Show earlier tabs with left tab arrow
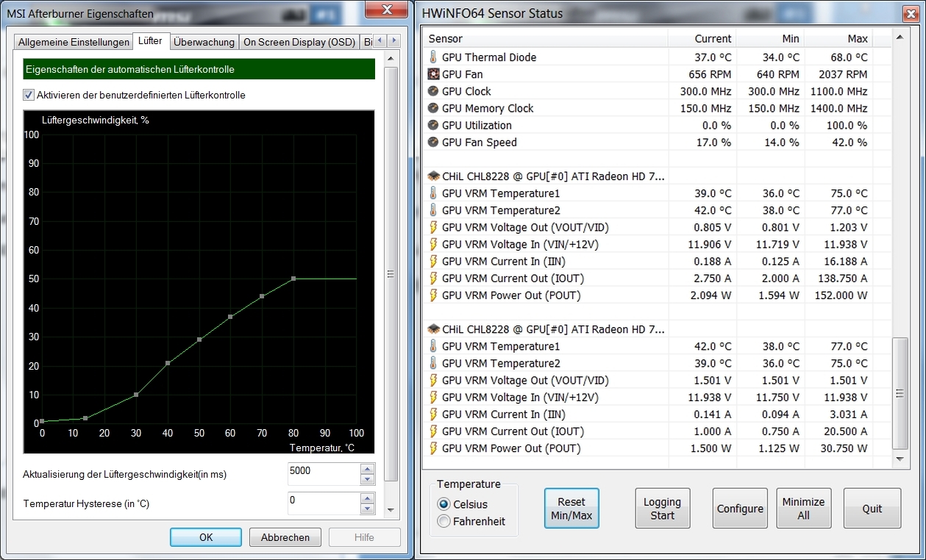The image size is (926, 560). pyautogui.click(x=381, y=41)
